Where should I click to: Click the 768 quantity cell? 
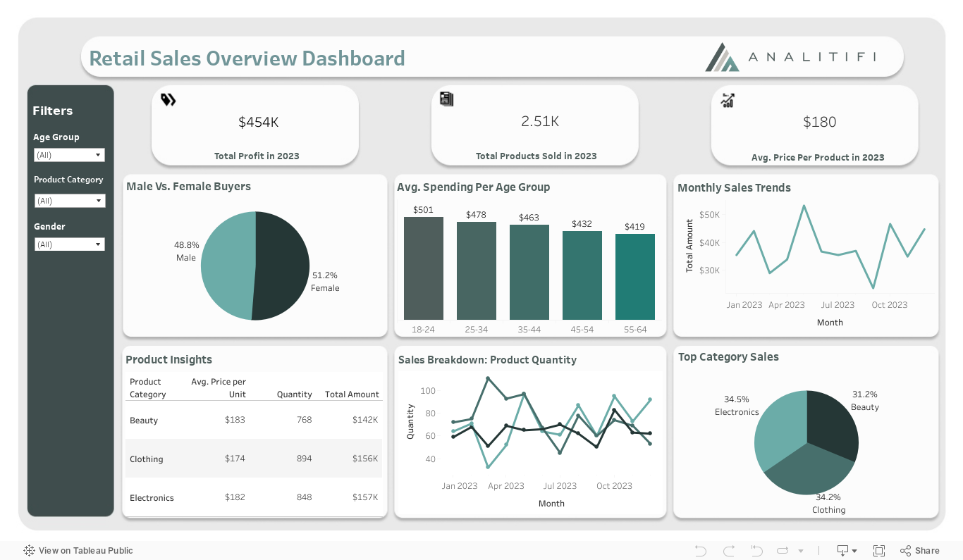(304, 420)
